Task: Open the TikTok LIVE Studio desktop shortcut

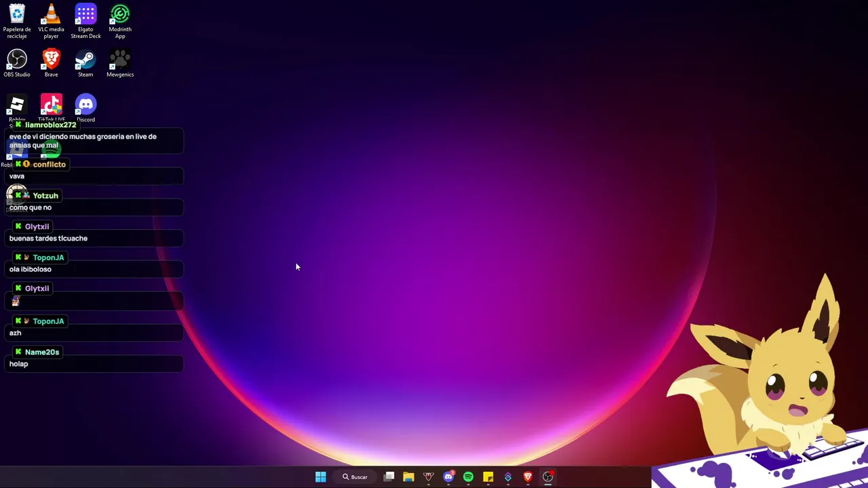Action: (x=51, y=106)
